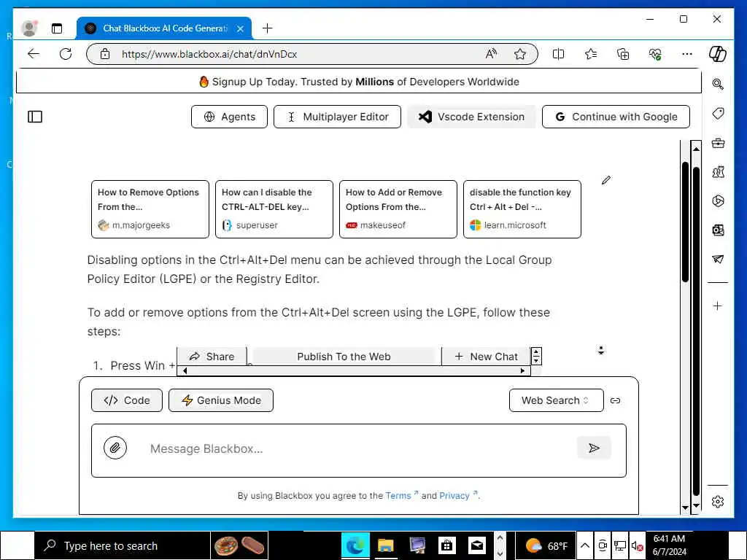Open sidebar shopping tag icon
Viewport: 747px width, 560px height.
tap(718, 113)
